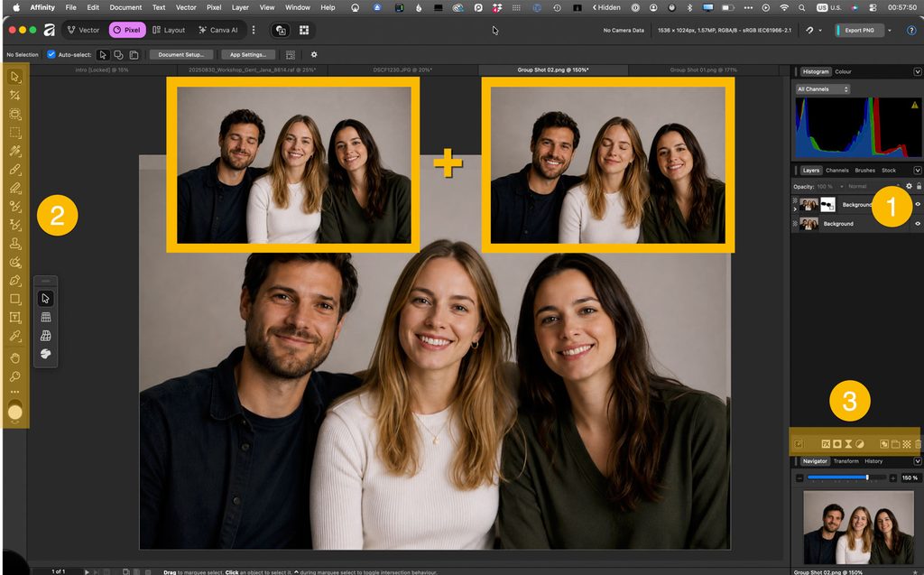This screenshot has height=575, width=924.
Task: Select the Clone stamp tool
Action: 15,244
